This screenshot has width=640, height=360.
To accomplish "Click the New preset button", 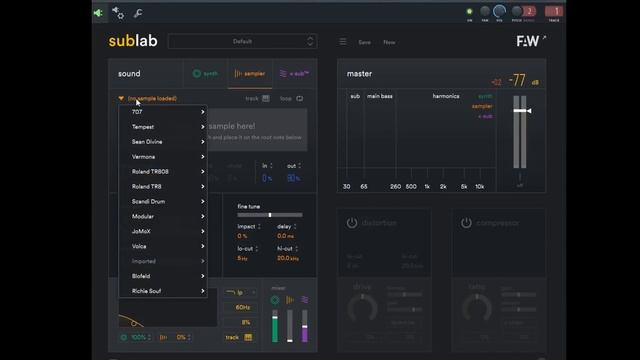I will 389,42.
